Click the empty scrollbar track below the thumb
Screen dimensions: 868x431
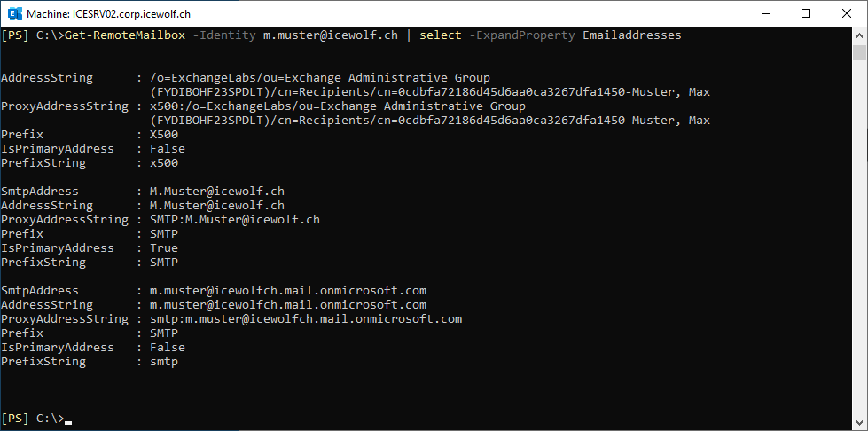point(859,239)
